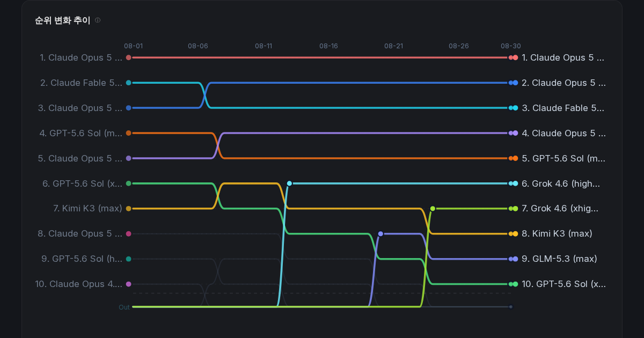Click the 08-11 date label
Viewport: 644px width, 338px height.
(x=264, y=46)
